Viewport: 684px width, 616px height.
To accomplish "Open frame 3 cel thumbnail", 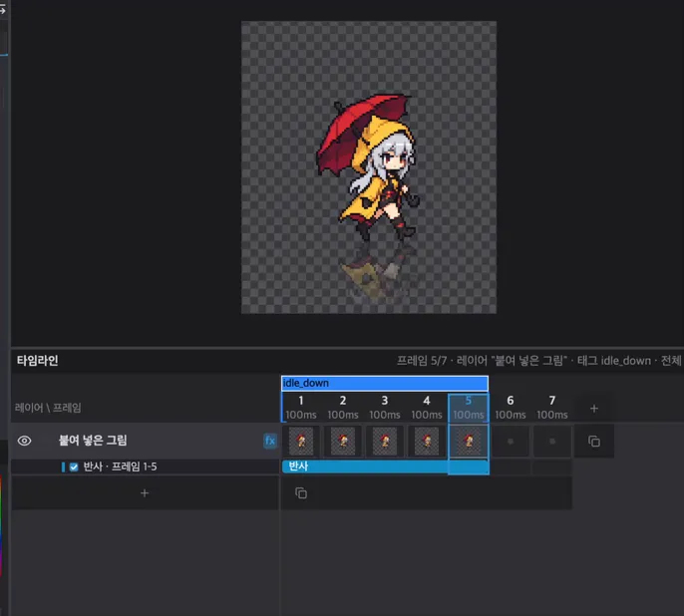I will pos(385,442).
